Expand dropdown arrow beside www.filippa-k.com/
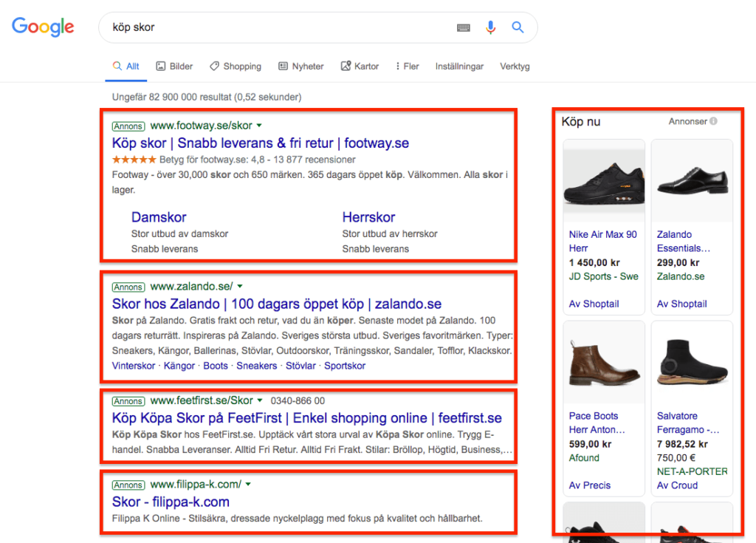Viewport: 756px width, 543px height. pos(248,484)
